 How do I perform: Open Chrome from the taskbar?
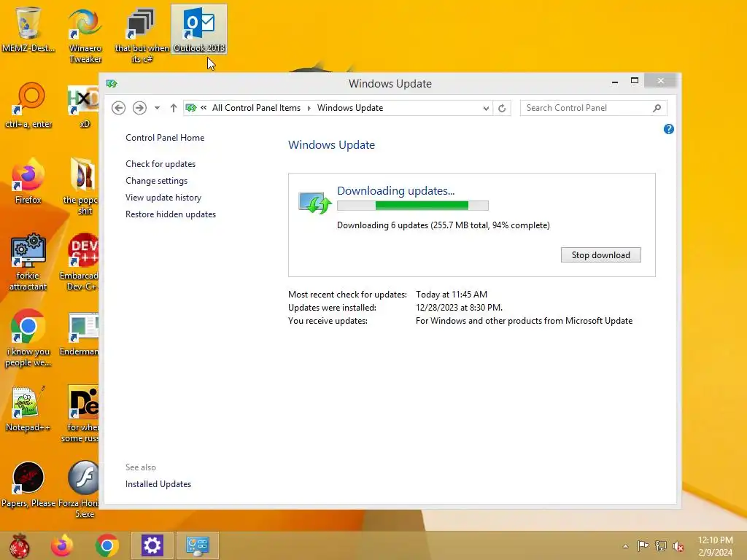click(107, 545)
